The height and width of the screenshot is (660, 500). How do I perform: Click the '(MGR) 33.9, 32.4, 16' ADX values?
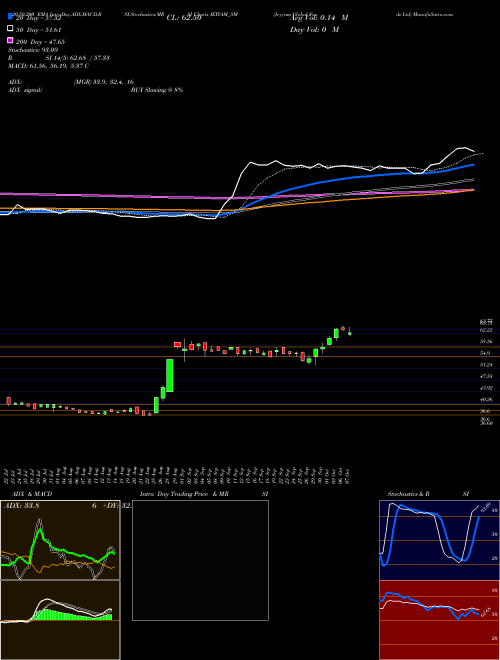(x=104, y=82)
